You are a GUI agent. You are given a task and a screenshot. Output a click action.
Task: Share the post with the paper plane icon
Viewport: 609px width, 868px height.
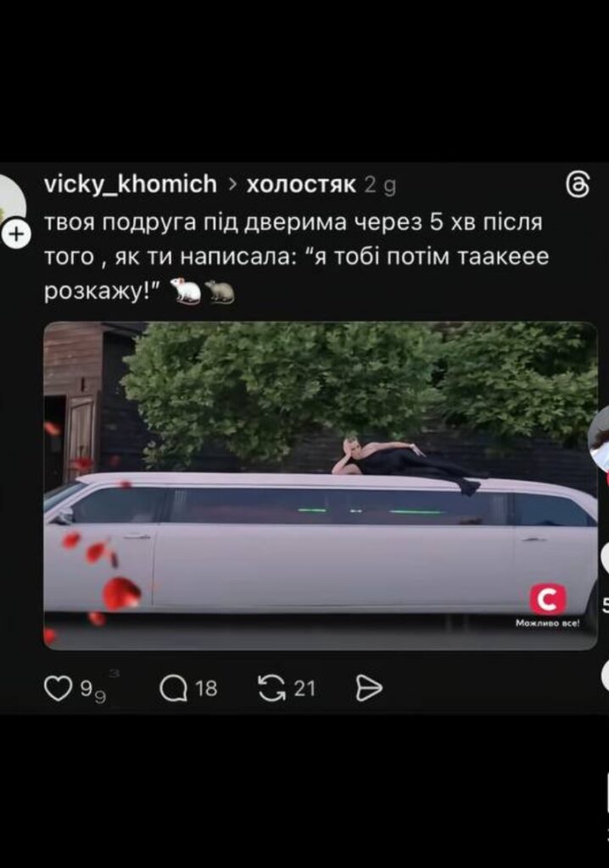pyautogui.click(x=368, y=688)
